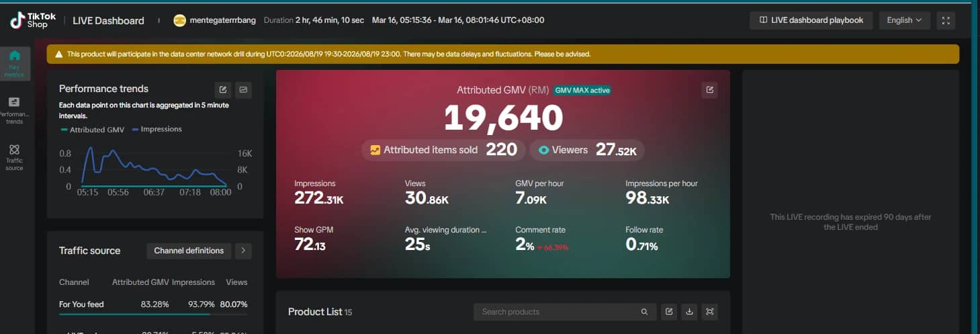
Task: Click the 83.28% For You feed value
Action: click(x=155, y=304)
